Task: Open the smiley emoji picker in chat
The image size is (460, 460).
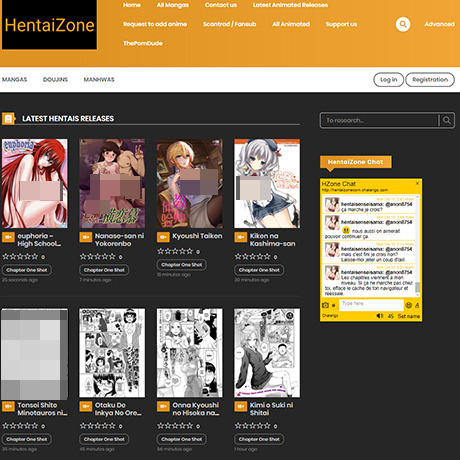Action: tap(408, 305)
